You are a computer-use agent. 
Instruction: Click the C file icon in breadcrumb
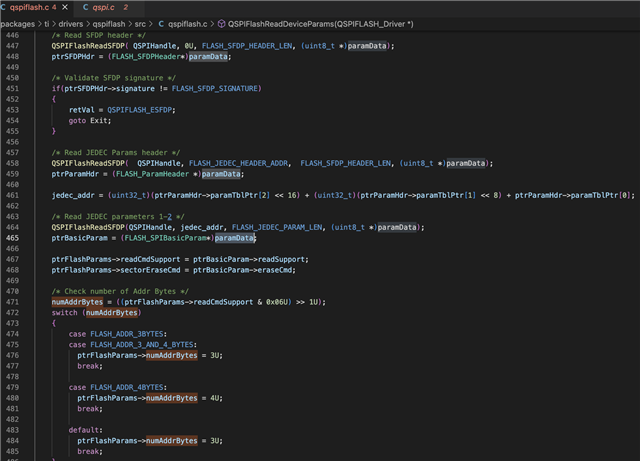pyautogui.click(x=161, y=24)
